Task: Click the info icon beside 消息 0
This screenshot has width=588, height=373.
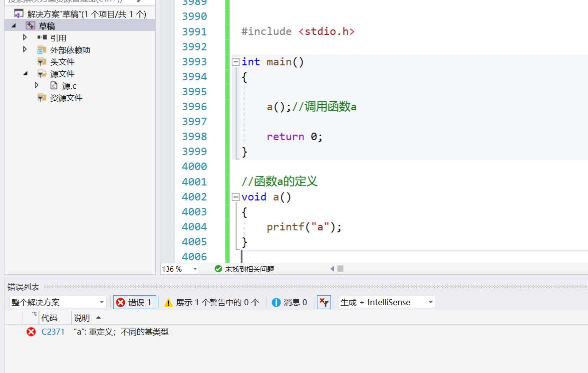Action: (276, 302)
